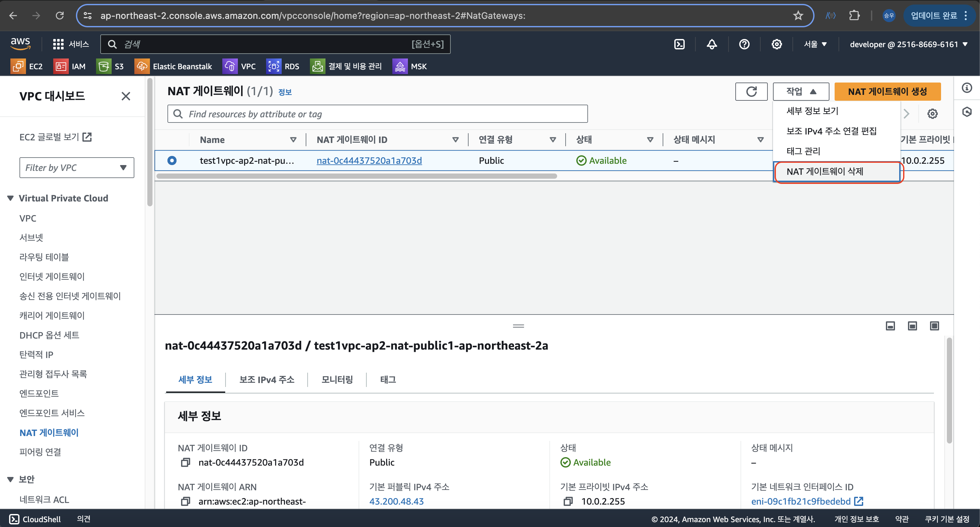
Task: Minimize the details split panel to bottom
Action: (x=890, y=326)
